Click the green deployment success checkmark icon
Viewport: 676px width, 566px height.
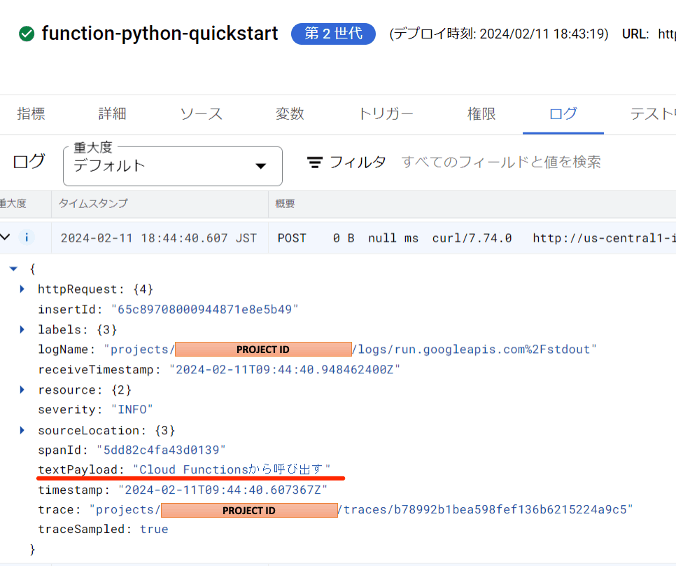coord(25,34)
